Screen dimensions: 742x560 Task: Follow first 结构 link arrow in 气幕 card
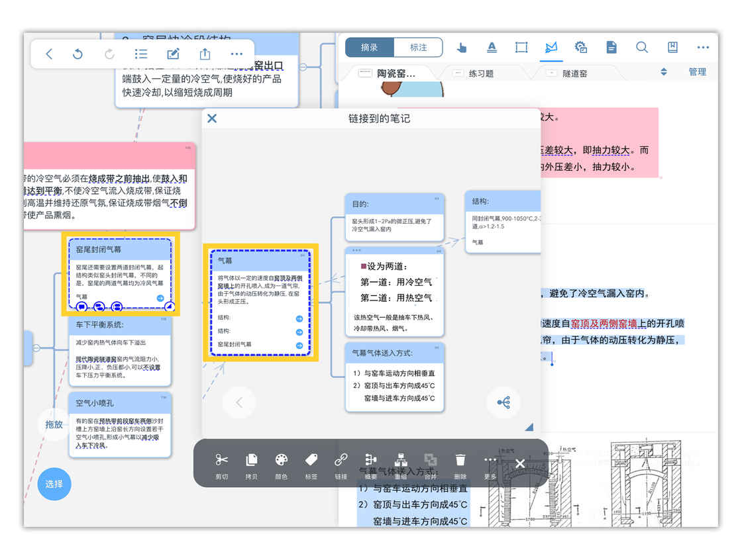[x=299, y=319]
